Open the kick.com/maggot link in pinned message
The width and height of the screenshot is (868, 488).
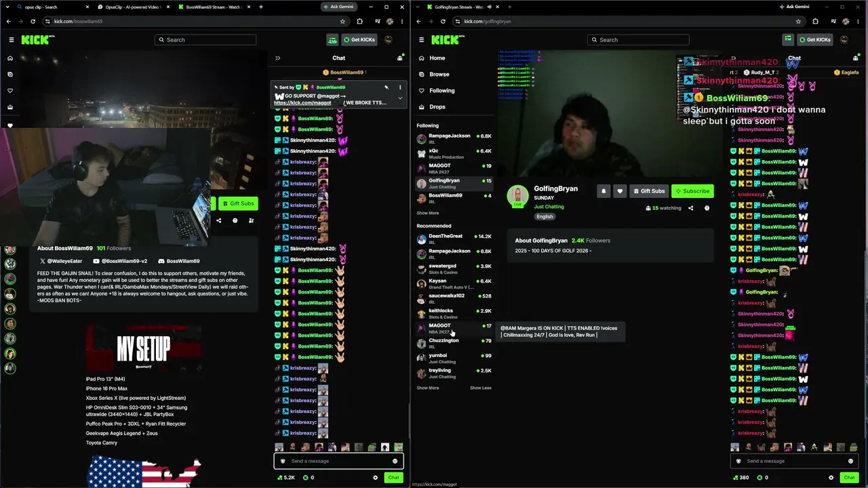302,103
